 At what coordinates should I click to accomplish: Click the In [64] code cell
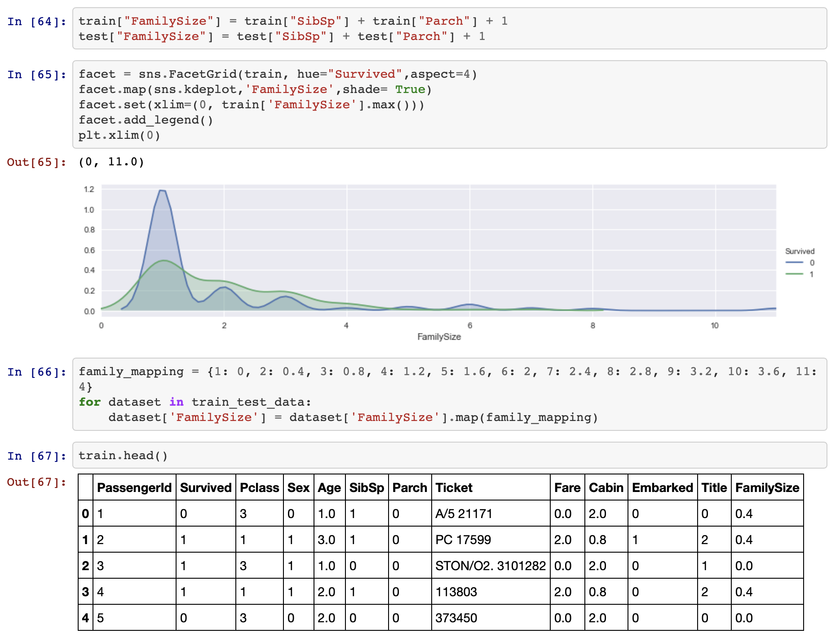(449, 28)
